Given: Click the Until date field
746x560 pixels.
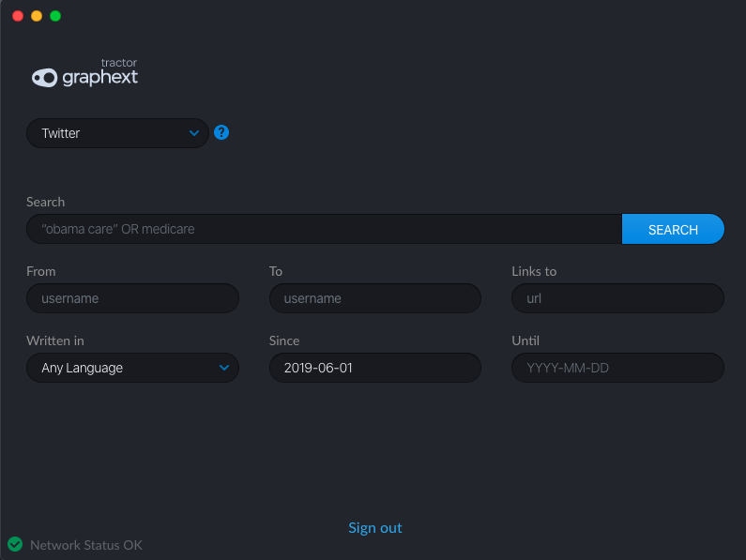Looking at the screenshot, I should 617,368.
